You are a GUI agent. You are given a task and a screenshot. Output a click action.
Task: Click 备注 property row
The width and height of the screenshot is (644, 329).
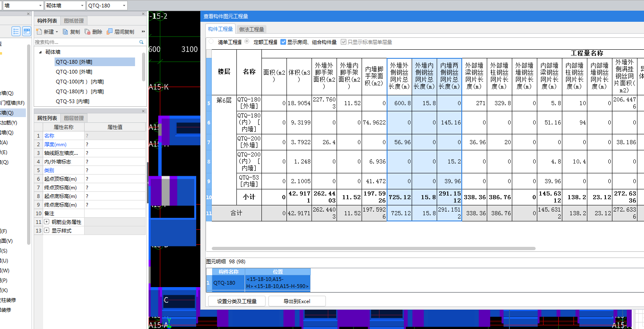click(89, 213)
